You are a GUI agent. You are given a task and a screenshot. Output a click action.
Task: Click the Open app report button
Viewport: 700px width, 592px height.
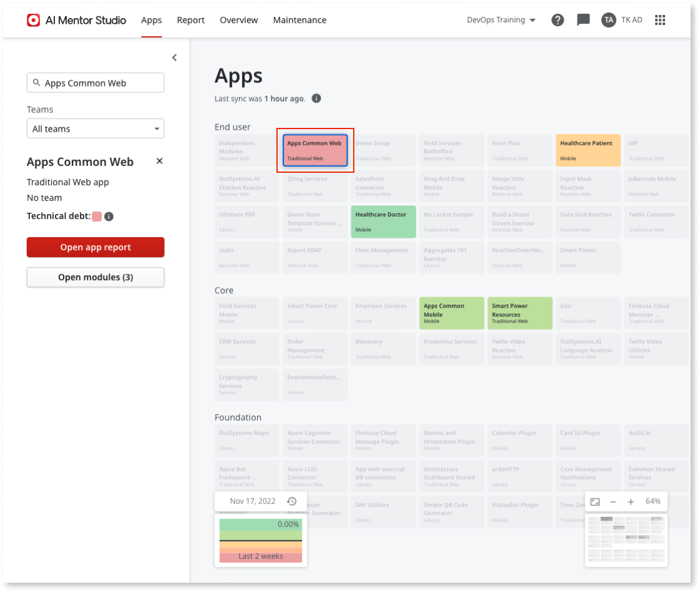coord(95,247)
